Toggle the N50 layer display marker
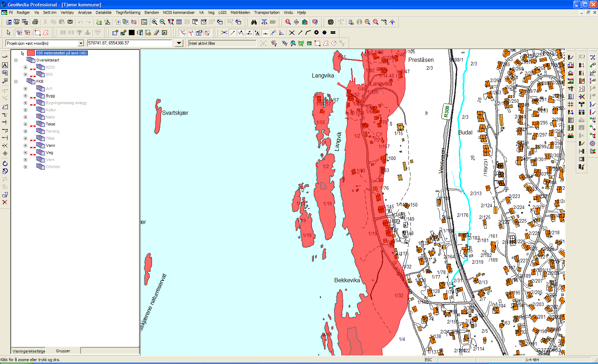598x364 pixels. (x=33, y=76)
